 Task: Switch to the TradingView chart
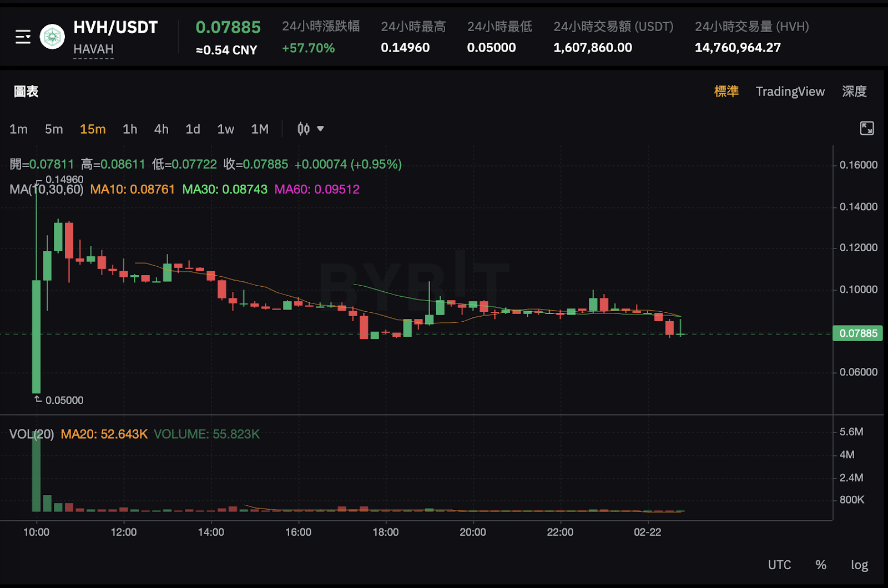coord(790,92)
